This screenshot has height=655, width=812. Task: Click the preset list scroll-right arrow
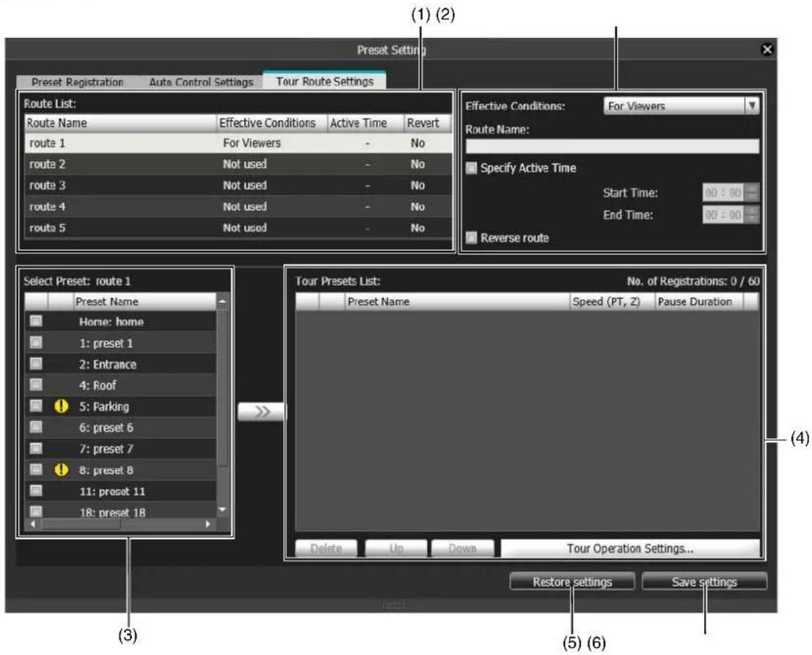coord(208,524)
